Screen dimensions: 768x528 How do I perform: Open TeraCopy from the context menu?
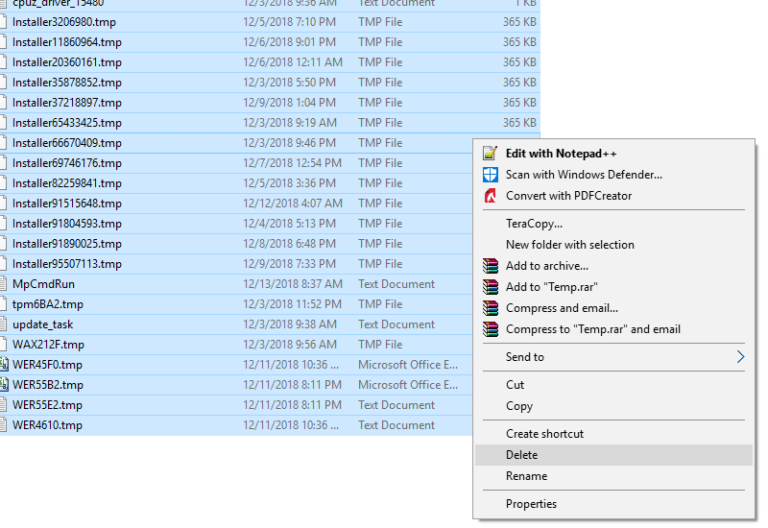(534, 224)
